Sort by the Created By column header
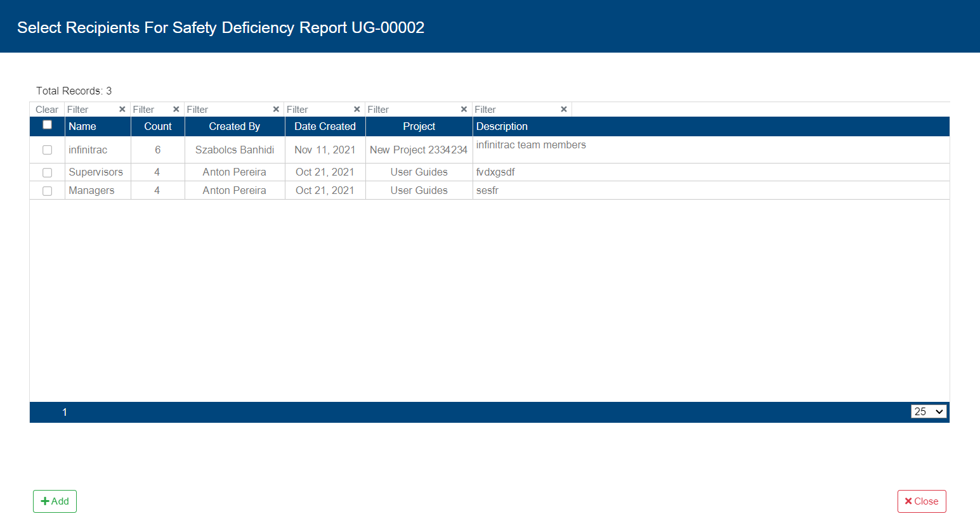The image size is (980, 528). pos(235,126)
